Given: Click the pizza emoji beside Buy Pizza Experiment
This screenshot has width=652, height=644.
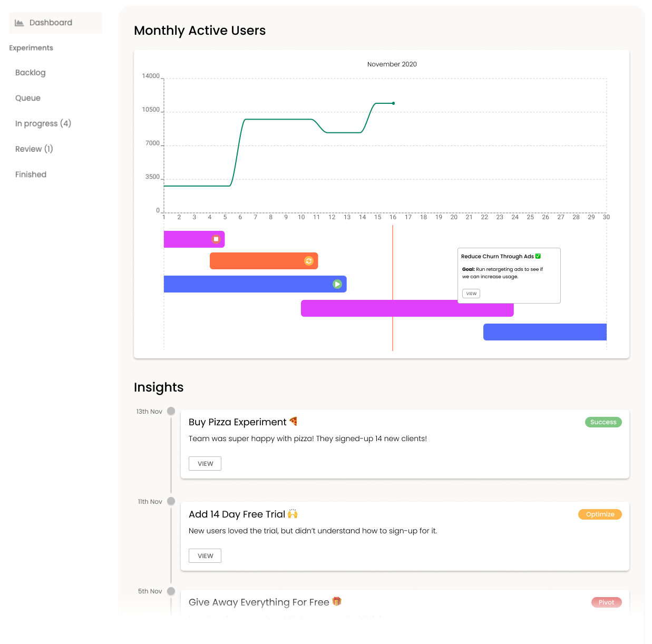Looking at the screenshot, I should [294, 421].
